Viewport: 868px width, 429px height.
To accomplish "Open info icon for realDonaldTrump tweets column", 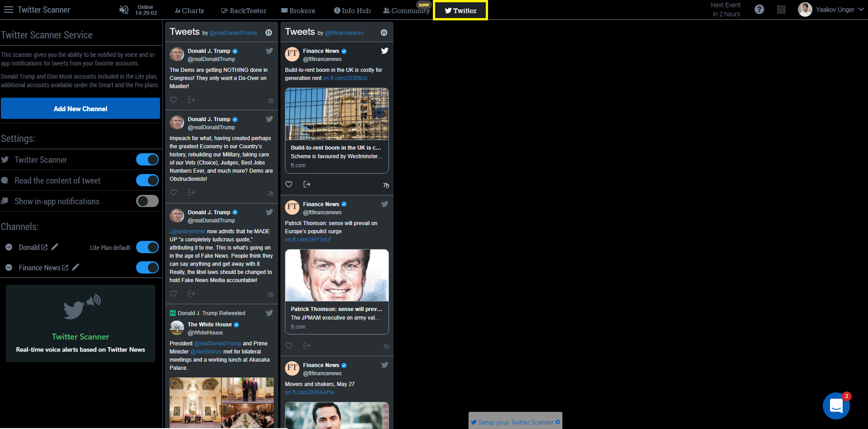I will coord(269,33).
